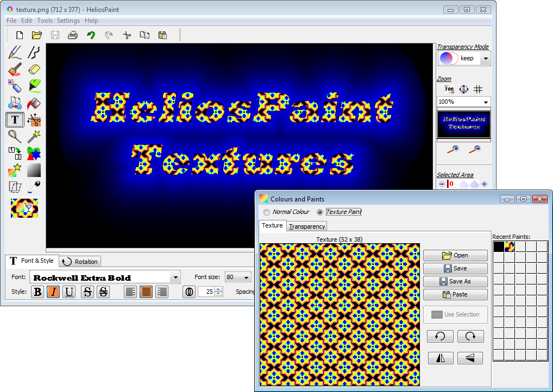Click the Paste button in Colours and Paints
Image resolution: width=553 pixels, height=392 pixels.
click(455, 294)
